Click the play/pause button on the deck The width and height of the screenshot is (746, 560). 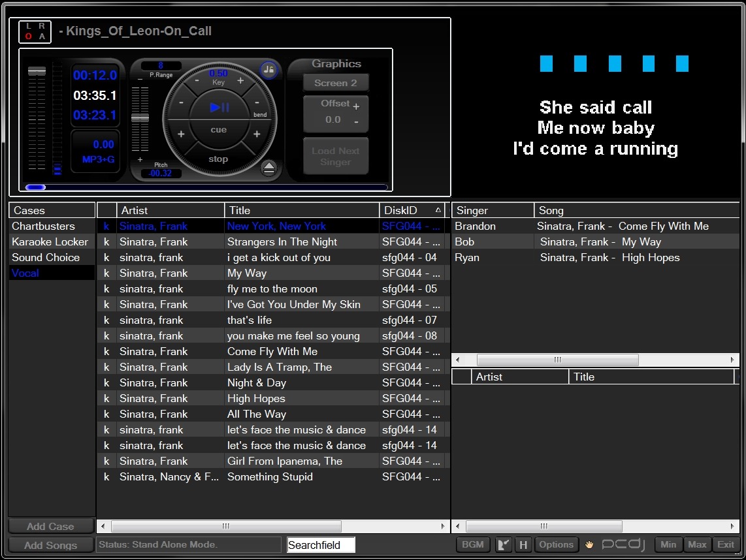tap(219, 108)
